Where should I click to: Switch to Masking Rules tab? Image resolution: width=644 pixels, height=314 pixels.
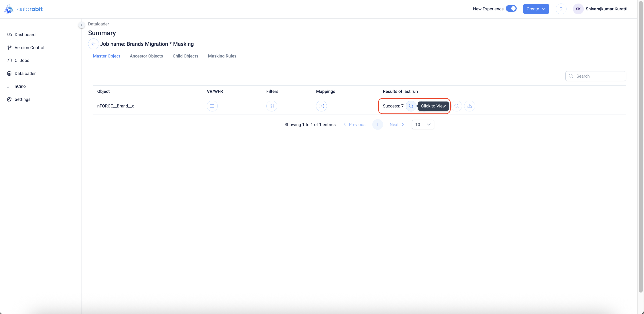pos(222,56)
